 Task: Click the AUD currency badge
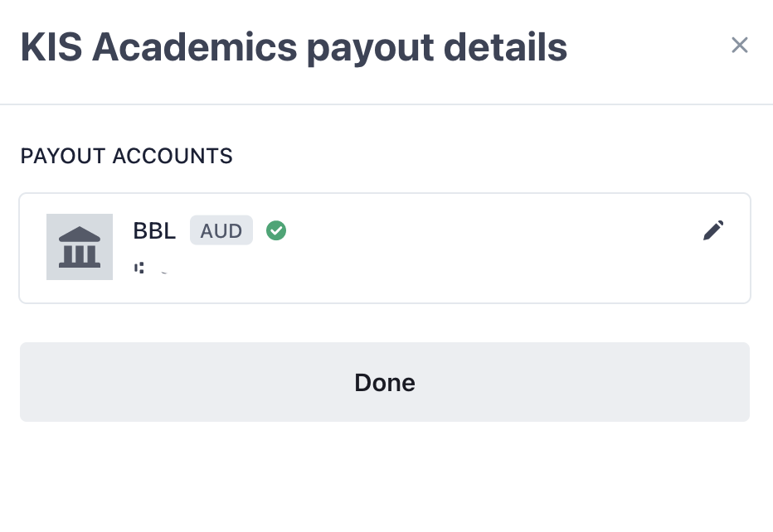coord(221,230)
